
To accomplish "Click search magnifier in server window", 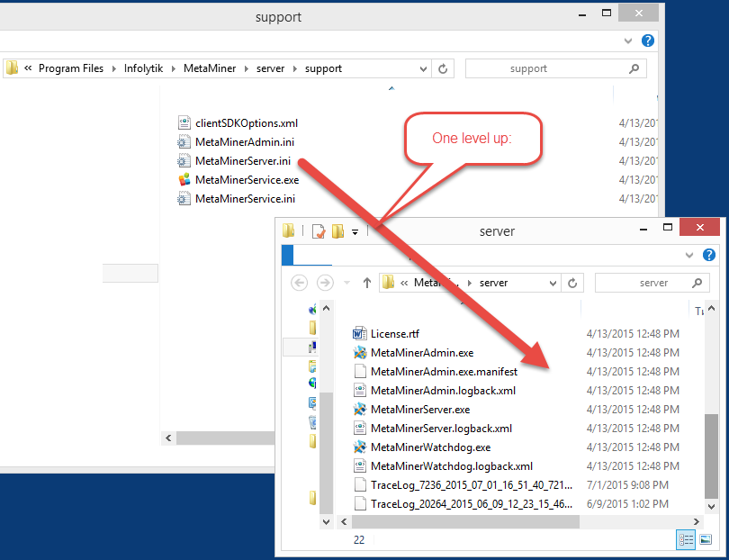I will tap(697, 283).
